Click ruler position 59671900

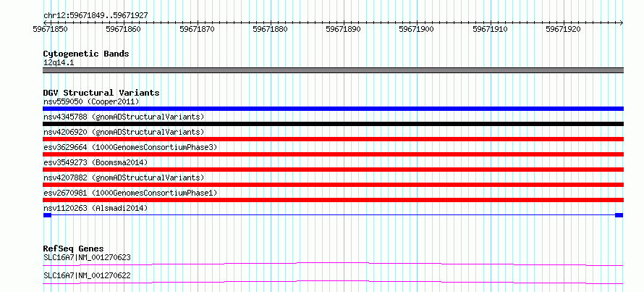[417, 29]
